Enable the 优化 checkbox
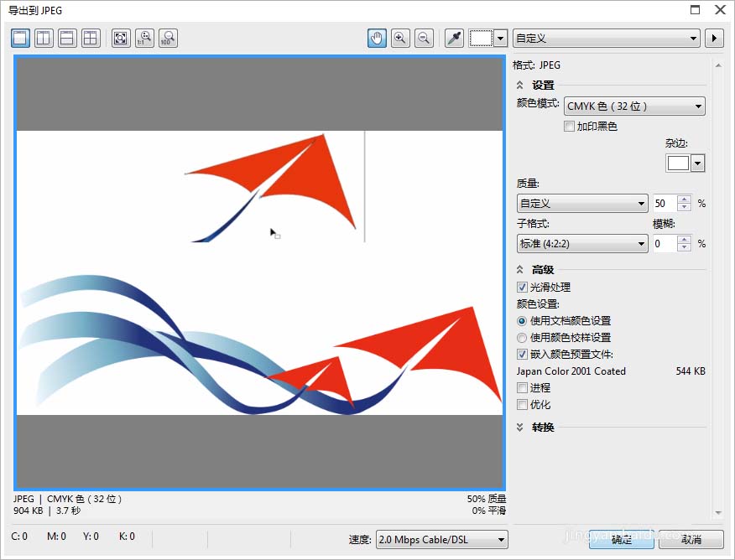This screenshot has width=735, height=560. coord(522,405)
